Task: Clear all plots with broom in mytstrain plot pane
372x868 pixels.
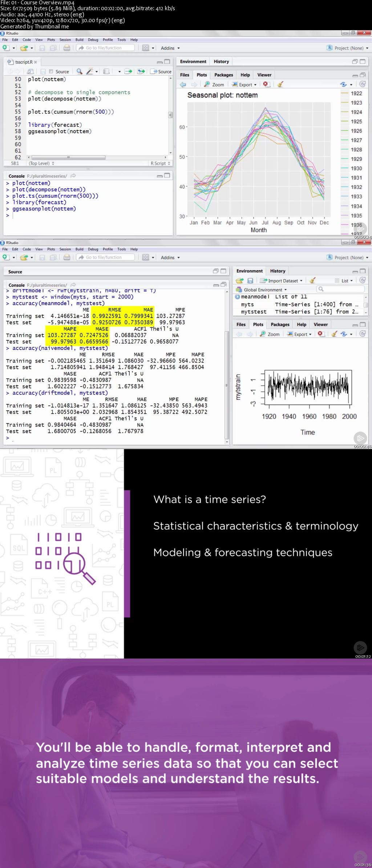Action: 335,334
